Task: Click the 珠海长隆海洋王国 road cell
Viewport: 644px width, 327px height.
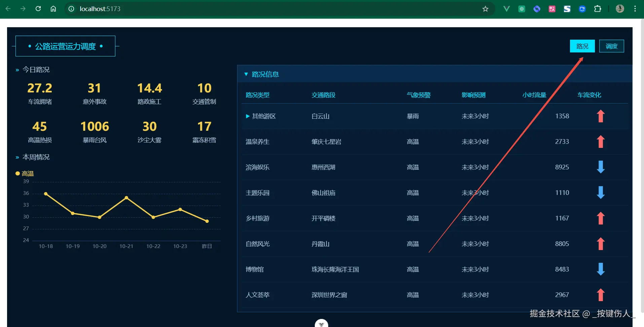Action: point(335,270)
